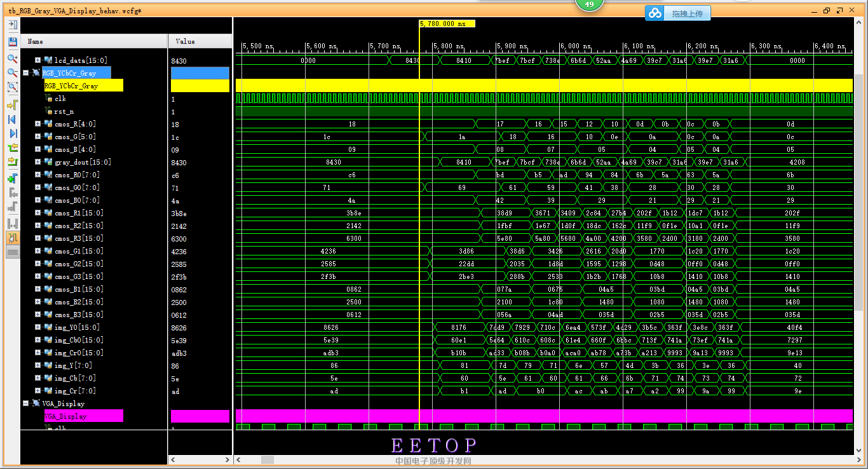Viewport: 868px width, 469px height.
Task: Click the topmost toolbar icon with arrow and bar
Action: (12, 25)
